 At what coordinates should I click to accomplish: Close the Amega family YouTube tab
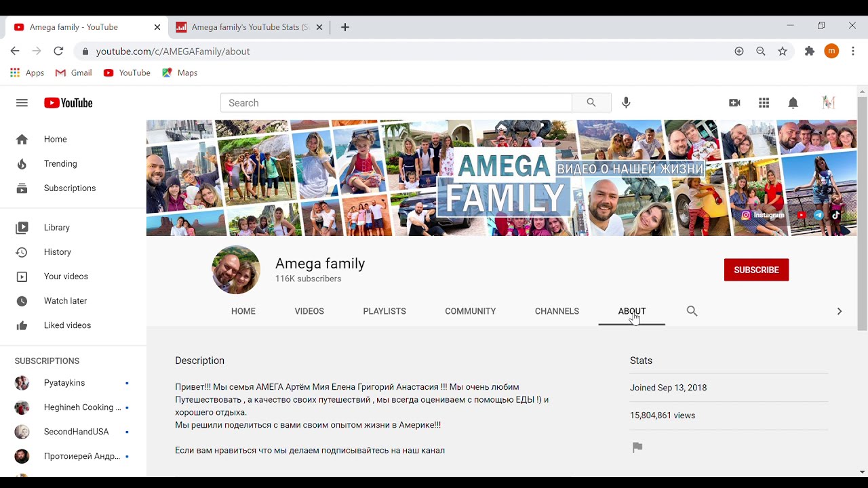(157, 27)
